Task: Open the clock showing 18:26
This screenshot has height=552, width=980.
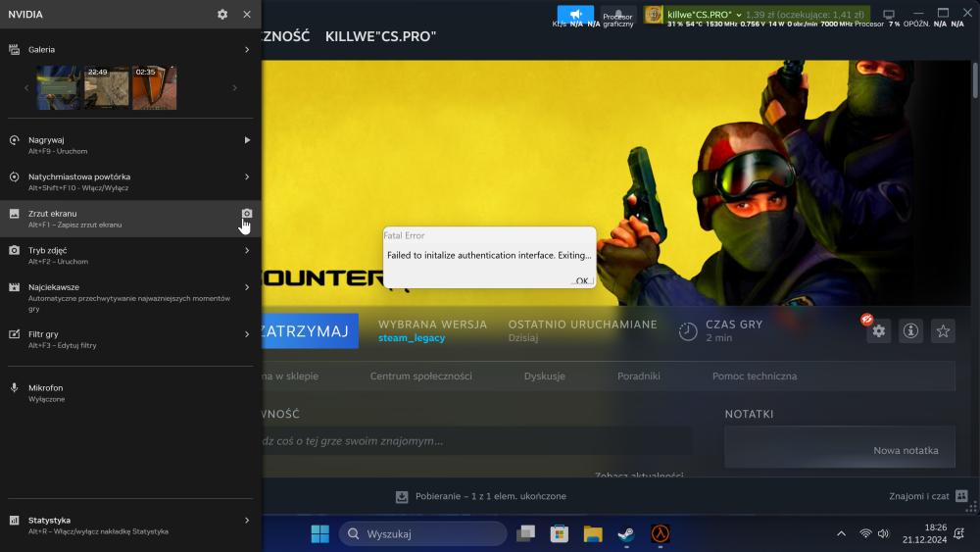Action: [x=924, y=533]
